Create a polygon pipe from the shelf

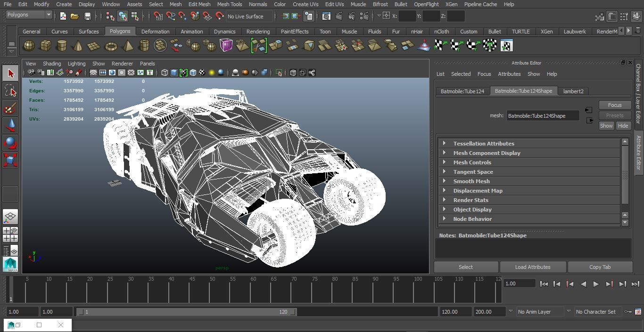coord(144,46)
